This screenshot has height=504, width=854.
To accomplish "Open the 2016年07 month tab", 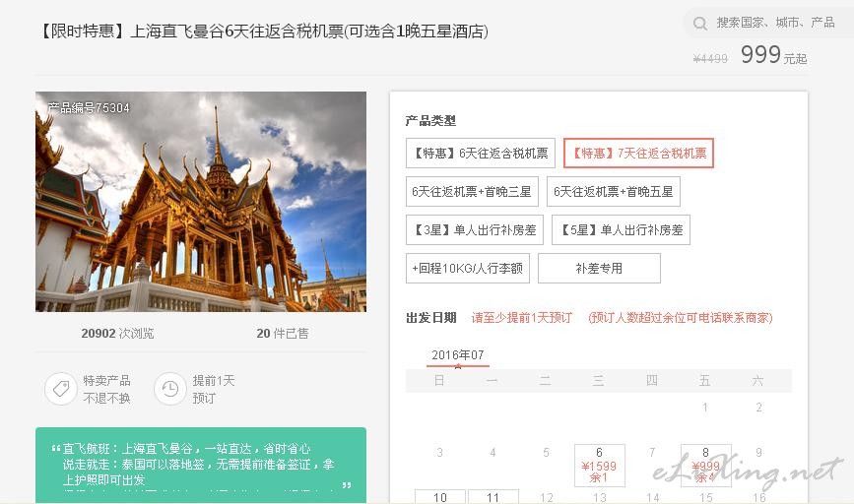I will [457, 355].
